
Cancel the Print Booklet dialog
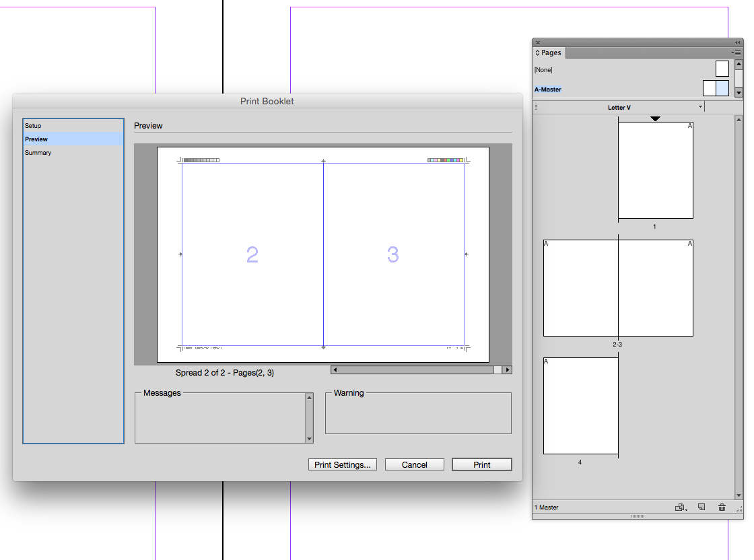coord(414,464)
